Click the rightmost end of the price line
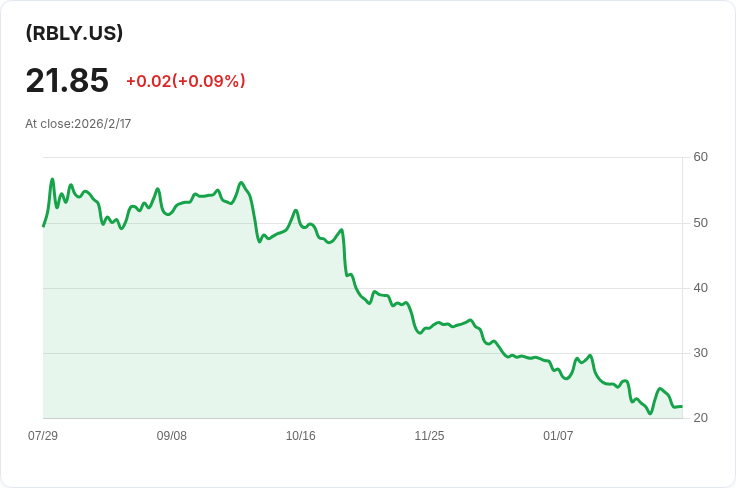 [681, 406]
